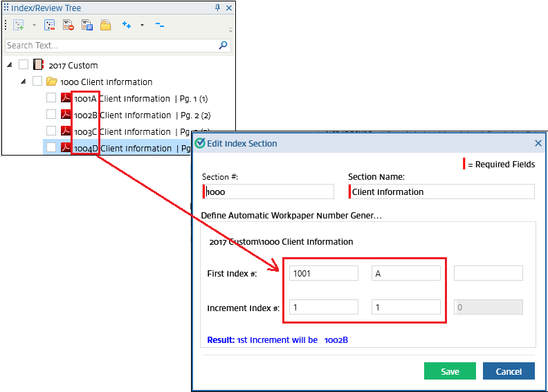Image resolution: width=548 pixels, height=392 pixels.
Task: Click the Section Name field
Action: pos(441,192)
